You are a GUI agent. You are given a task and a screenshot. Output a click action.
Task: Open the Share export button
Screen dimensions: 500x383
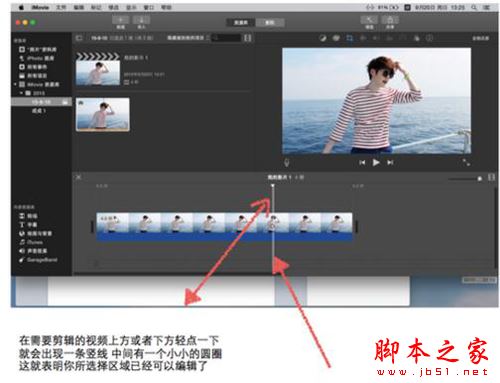tap(390, 20)
